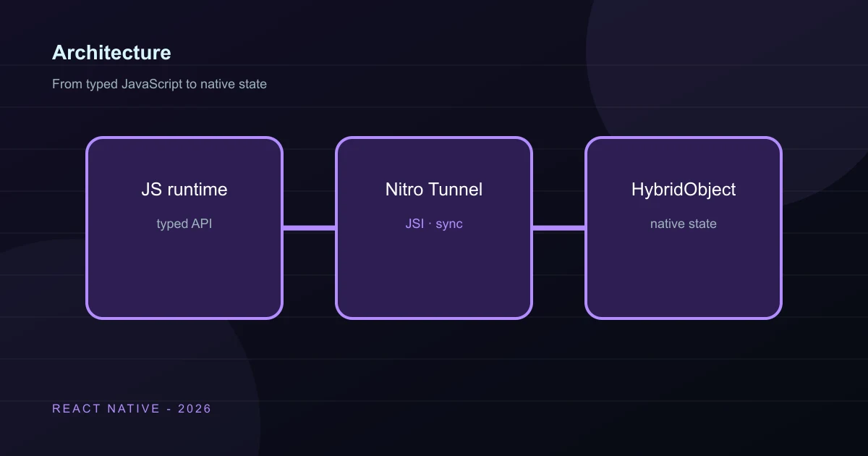Click the 'native state' caption

click(684, 224)
